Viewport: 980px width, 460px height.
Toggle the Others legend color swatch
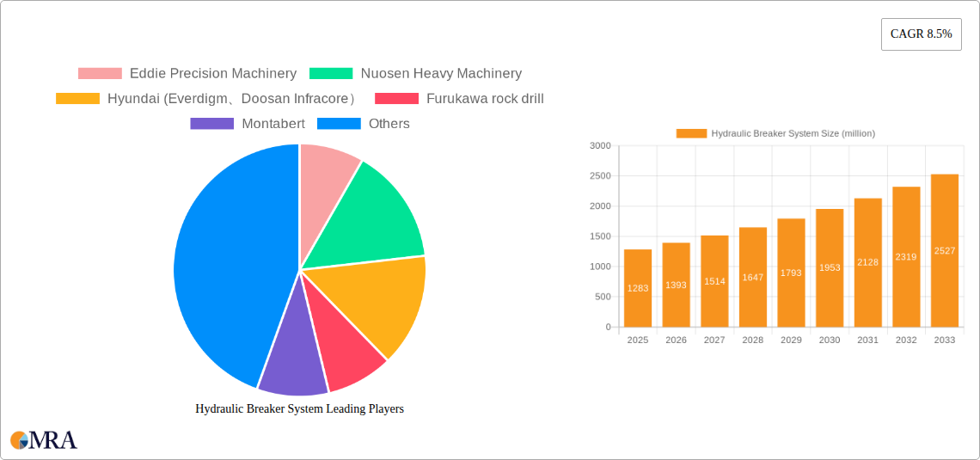pos(339,124)
